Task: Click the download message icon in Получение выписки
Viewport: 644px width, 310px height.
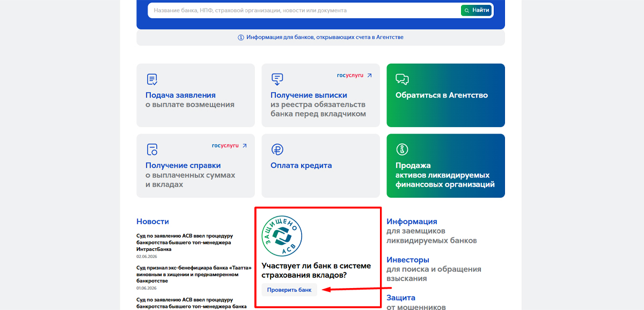Action: pyautogui.click(x=277, y=79)
